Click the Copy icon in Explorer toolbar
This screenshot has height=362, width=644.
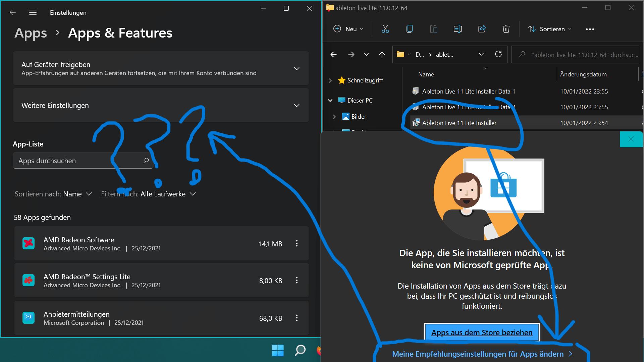pos(409,29)
